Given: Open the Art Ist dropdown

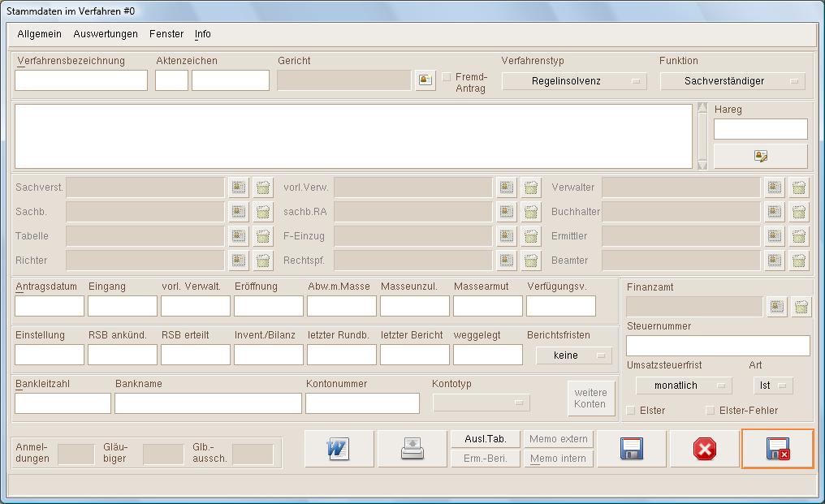Looking at the screenshot, I should [773, 386].
